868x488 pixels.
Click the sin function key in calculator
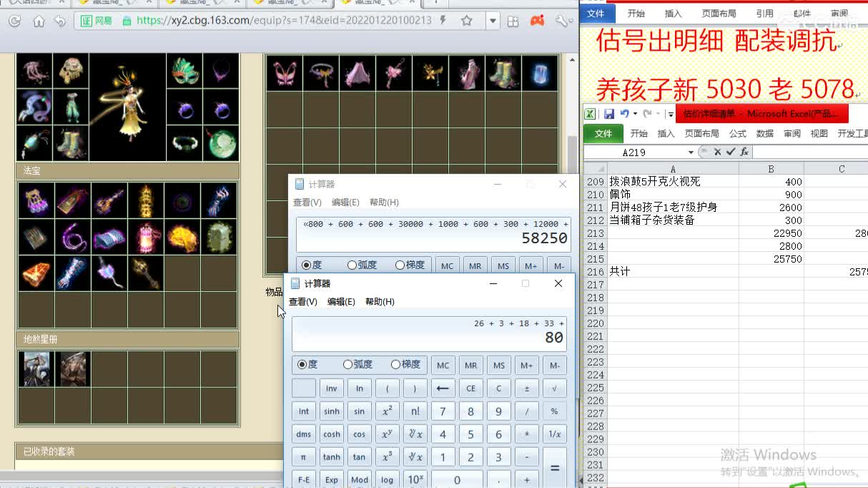[x=360, y=411]
